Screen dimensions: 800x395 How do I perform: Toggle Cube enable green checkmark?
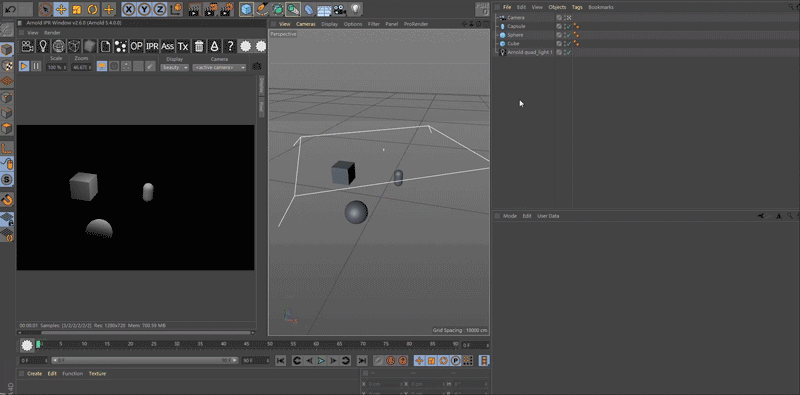(568, 43)
